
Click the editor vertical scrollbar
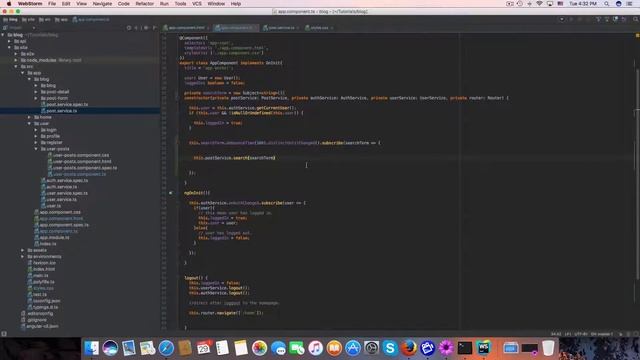(637, 176)
